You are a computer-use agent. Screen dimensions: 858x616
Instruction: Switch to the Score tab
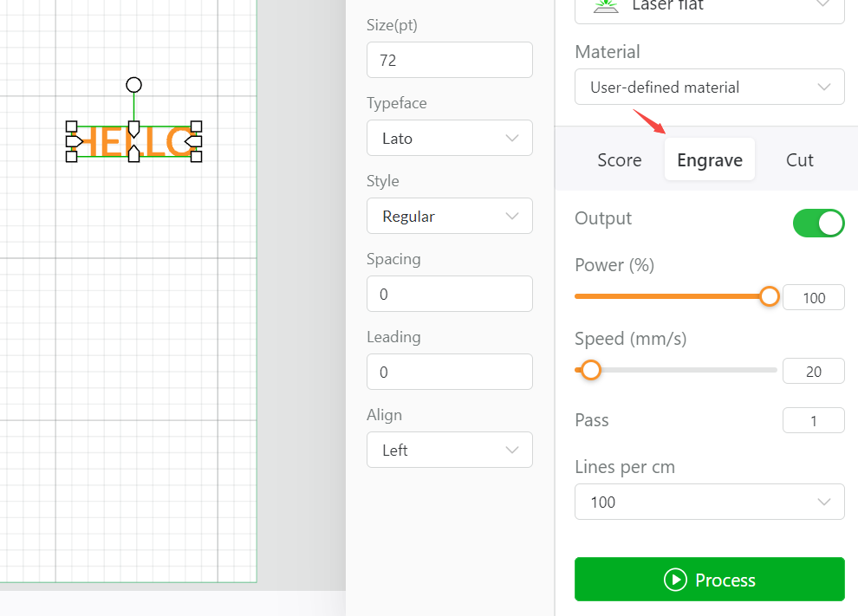click(x=620, y=160)
